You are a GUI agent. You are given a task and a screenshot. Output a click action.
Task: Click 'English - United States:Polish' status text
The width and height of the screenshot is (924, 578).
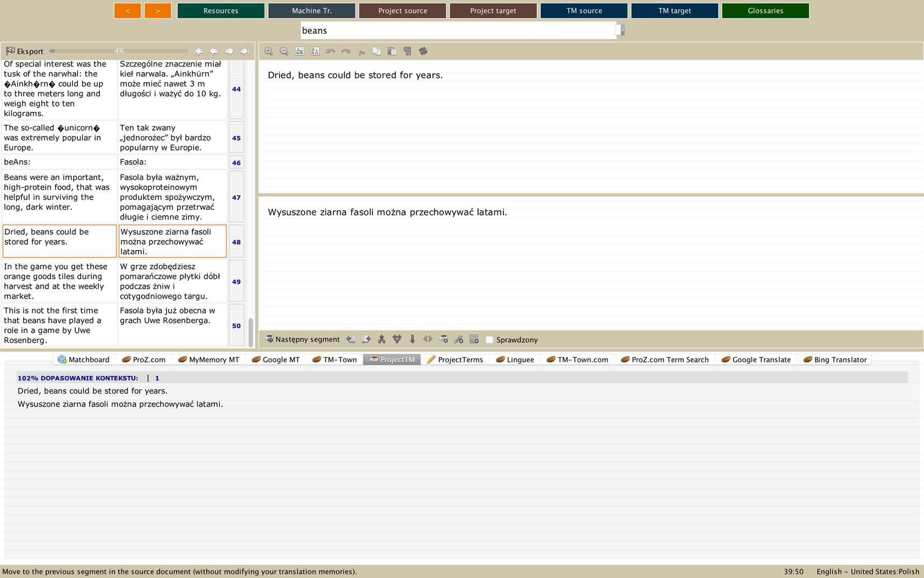(x=868, y=572)
